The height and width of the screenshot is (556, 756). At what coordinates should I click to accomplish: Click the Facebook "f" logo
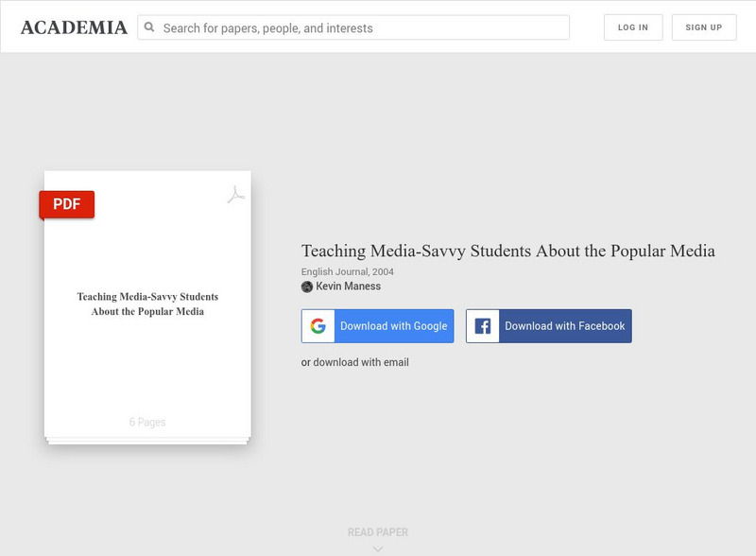[x=482, y=326]
